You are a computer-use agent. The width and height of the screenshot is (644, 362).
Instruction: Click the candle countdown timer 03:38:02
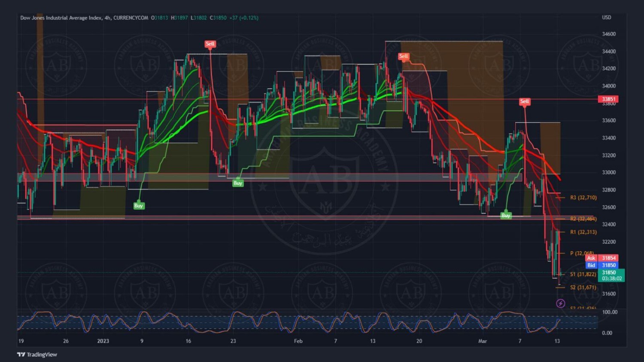(611, 278)
